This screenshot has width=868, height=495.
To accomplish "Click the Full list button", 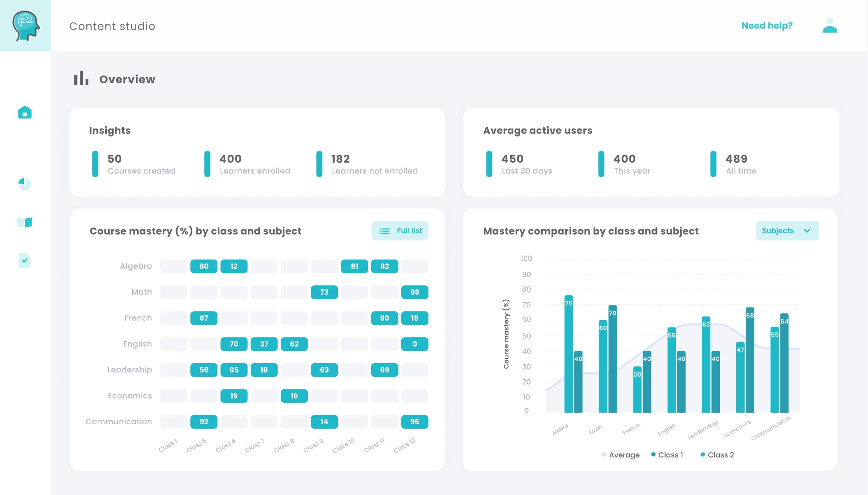I will click(x=400, y=231).
